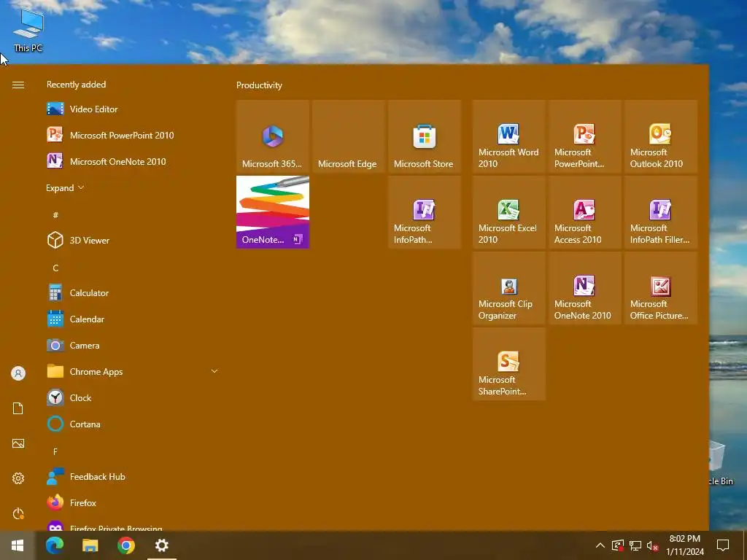This screenshot has width=747, height=560.
Task: Expand the Chrome Apps folder chevron
Action: point(214,371)
